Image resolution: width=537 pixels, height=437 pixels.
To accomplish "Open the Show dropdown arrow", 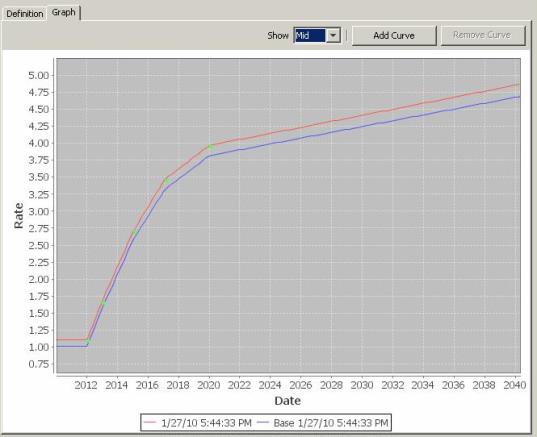I will [x=333, y=35].
